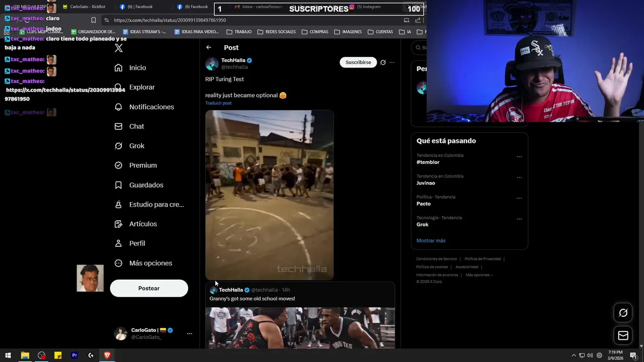This screenshot has width=644, height=362.
Task: Click the bookmark icon beside address bar
Action: click(94, 20)
